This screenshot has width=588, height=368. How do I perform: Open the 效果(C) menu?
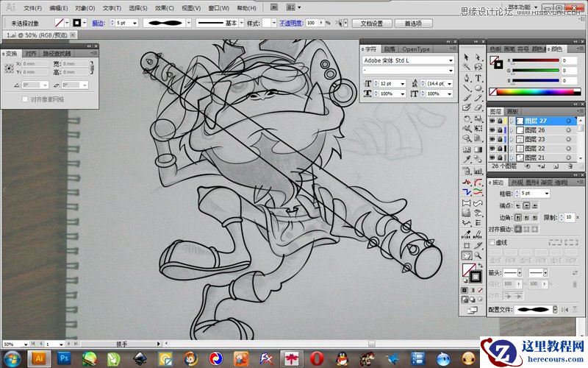[x=164, y=7]
